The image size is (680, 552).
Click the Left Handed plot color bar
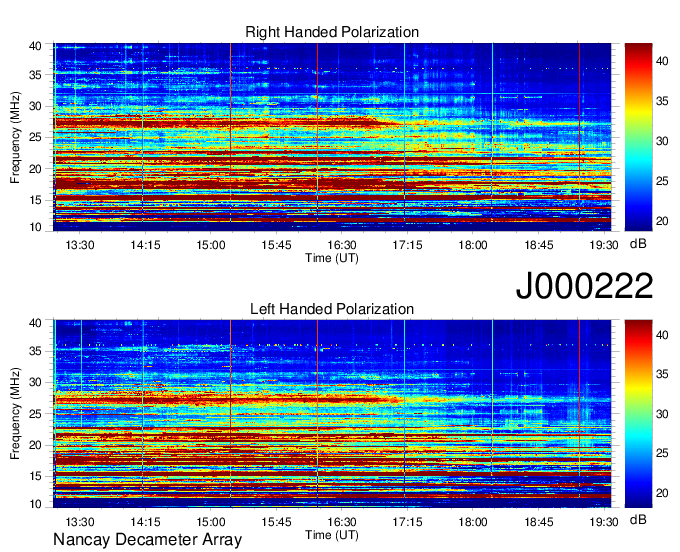(638, 414)
